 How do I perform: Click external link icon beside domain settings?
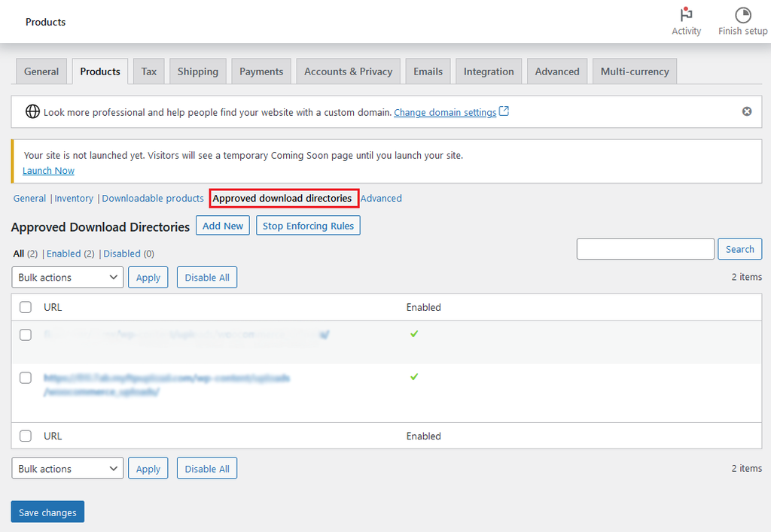tap(504, 111)
